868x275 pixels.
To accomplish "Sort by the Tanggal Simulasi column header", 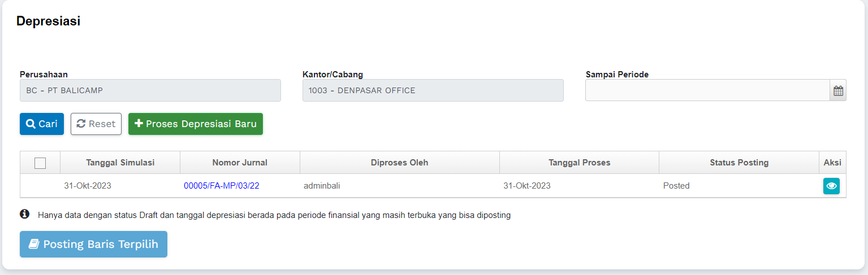I will pos(120,163).
